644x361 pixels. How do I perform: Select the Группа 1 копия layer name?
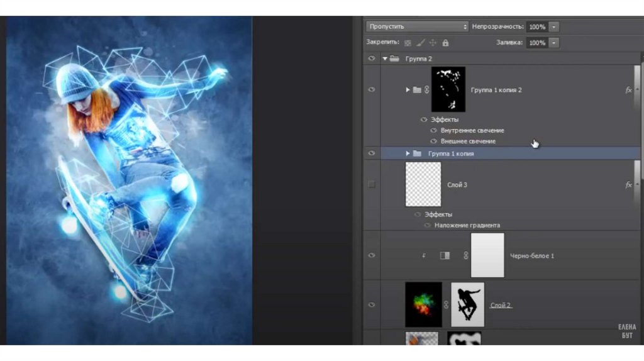451,153
